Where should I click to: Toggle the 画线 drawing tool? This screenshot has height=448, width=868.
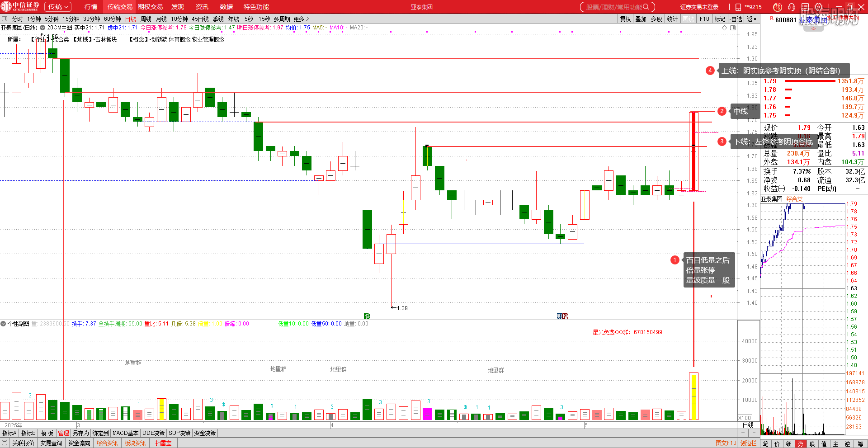click(x=689, y=19)
